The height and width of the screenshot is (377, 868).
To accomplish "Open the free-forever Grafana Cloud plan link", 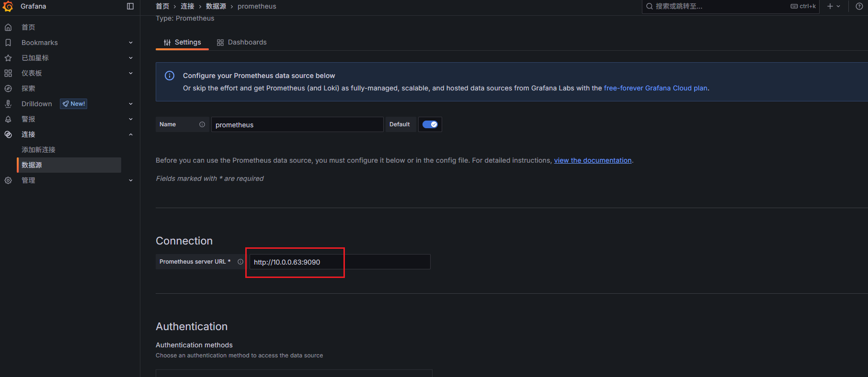I will point(655,88).
